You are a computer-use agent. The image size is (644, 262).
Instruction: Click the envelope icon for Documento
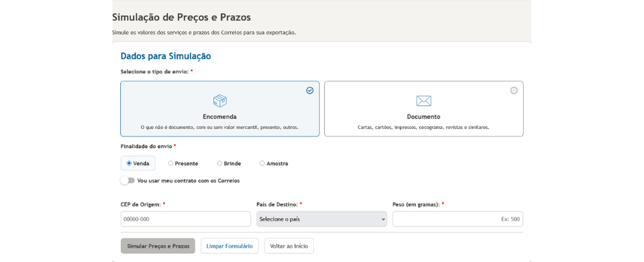point(424,101)
